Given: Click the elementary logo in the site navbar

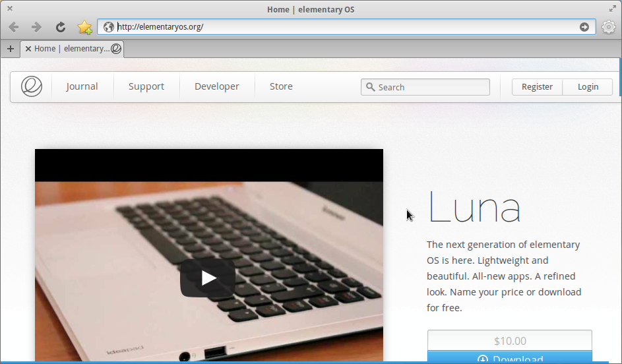Looking at the screenshot, I should tap(32, 86).
